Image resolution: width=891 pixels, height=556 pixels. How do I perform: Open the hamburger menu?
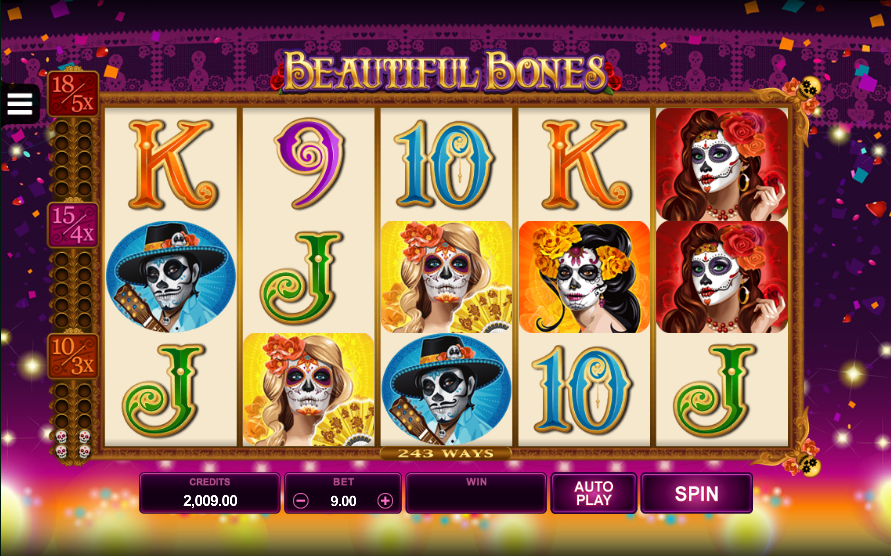click(x=20, y=104)
